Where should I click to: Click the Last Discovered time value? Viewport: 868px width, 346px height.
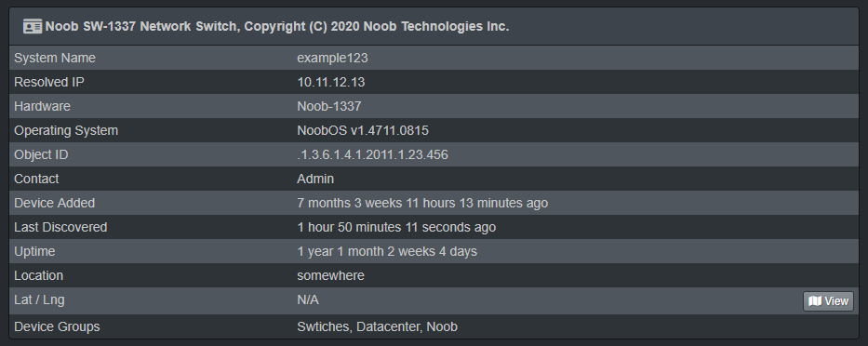pyautogui.click(x=396, y=228)
